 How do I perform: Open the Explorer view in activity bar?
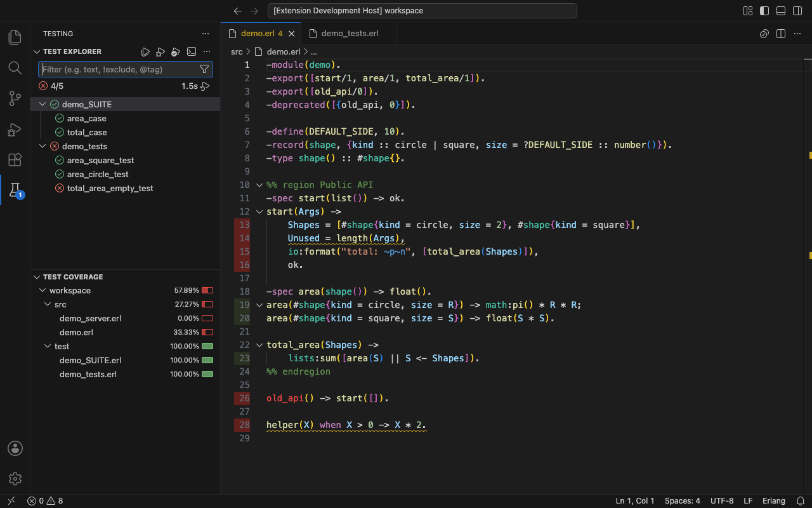15,37
